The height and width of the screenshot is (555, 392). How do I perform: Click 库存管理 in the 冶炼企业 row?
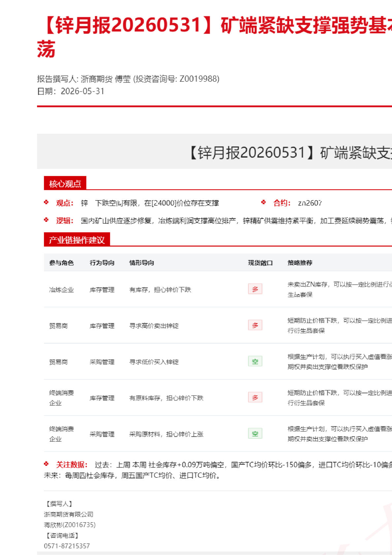tap(102, 290)
